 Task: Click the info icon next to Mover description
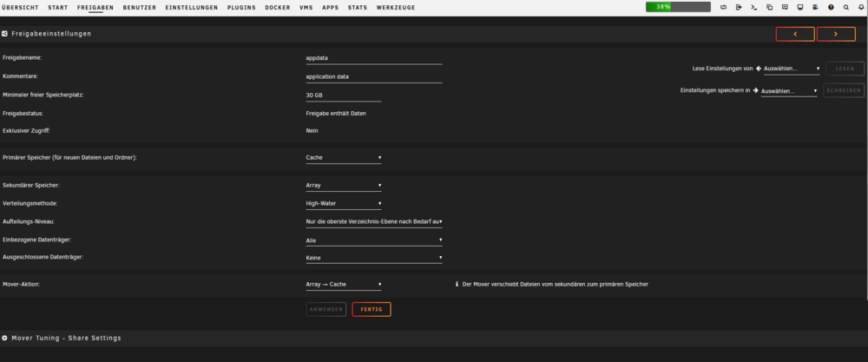click(x=457, y=284)
